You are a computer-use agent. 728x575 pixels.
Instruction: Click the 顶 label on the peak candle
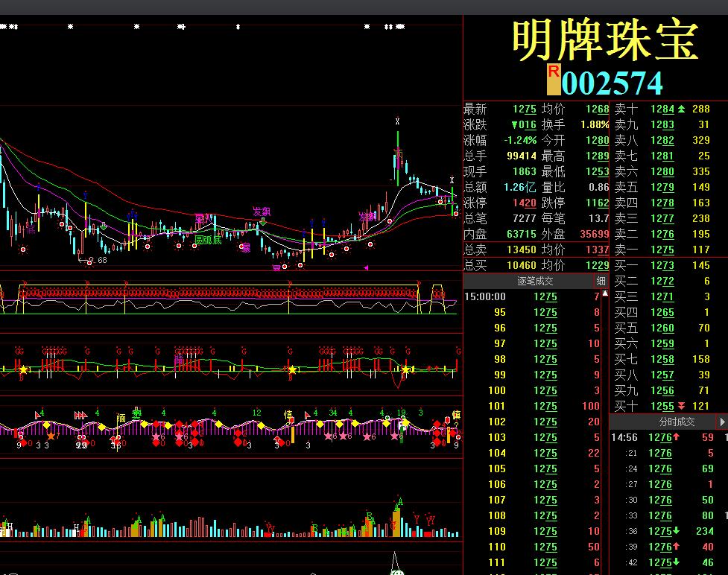coord(398,153)
